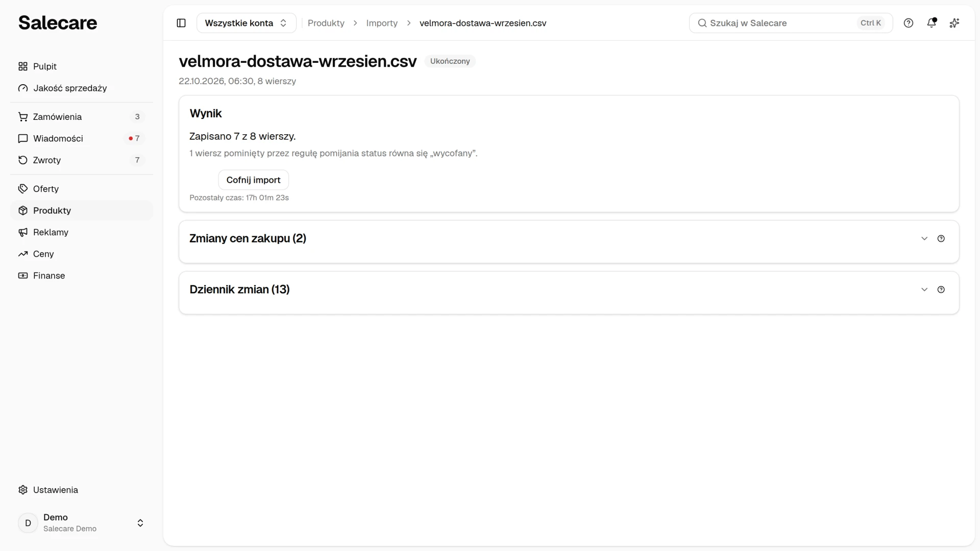Focus the Szukaj w Salecare search field

click(x=791, y=23)
